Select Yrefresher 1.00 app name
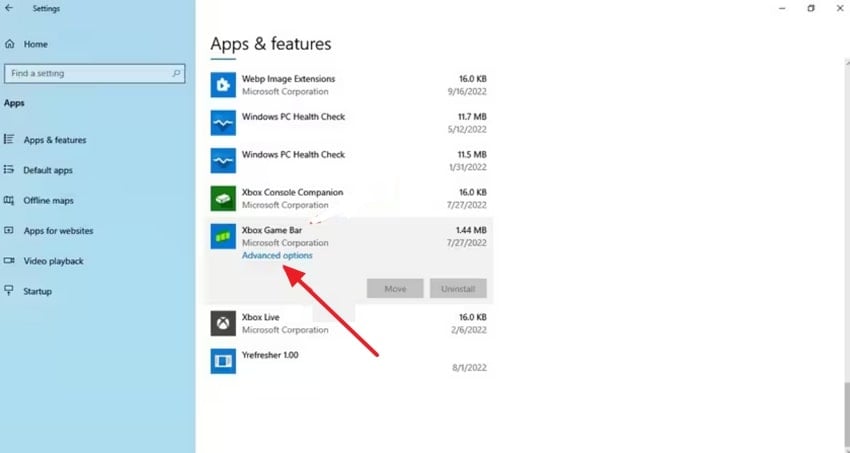 point(270,355)
